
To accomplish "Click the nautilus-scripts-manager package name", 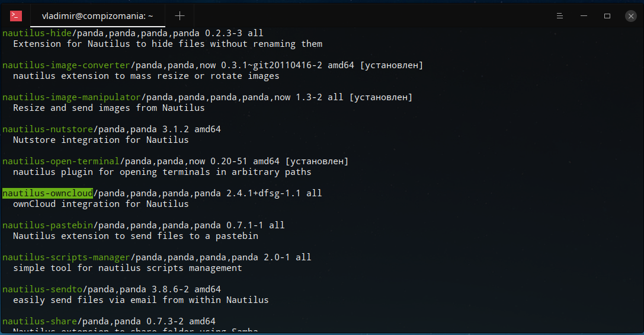I will (66, 257).
